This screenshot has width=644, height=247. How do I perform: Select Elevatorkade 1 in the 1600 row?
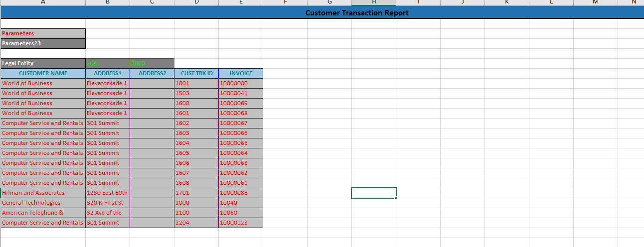pos(108,103)
